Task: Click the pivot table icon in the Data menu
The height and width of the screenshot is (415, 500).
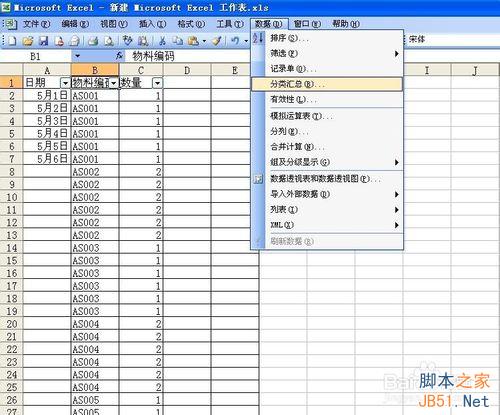Action: pos(258,179)
